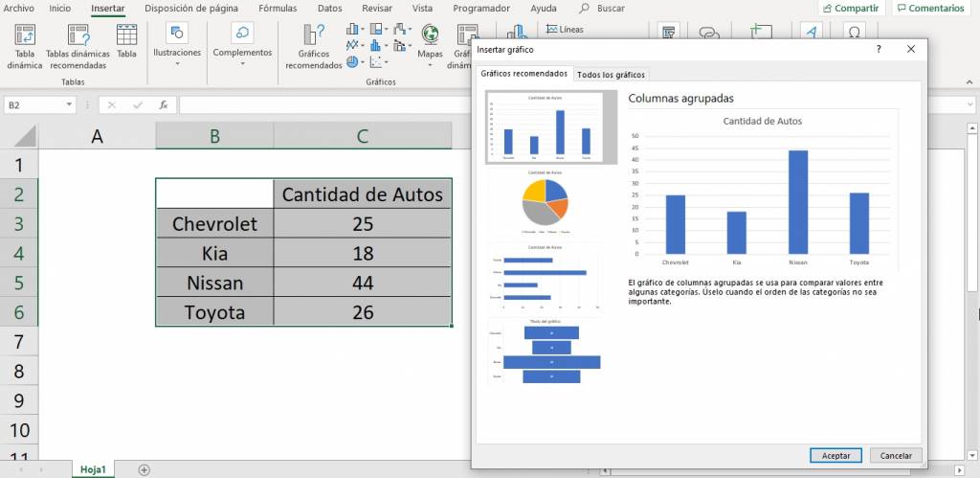Expand the Mapas dropdown arrow
Screen dimensions: 980x478
click(430, 65)
